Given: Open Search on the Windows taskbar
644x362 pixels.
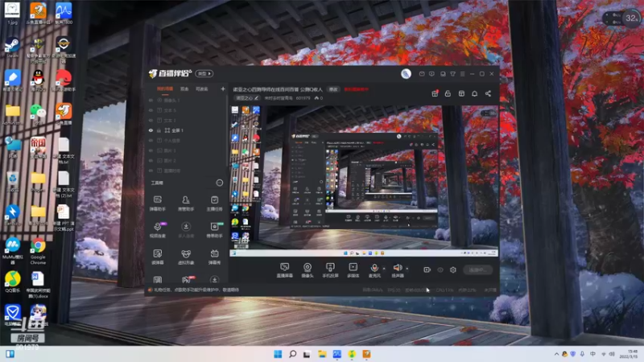Looking at the screenshot, I should 292,354.
